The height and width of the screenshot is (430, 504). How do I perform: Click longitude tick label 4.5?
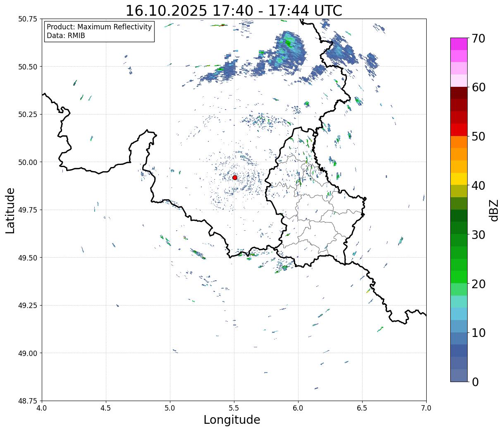[x=106, y=408]
